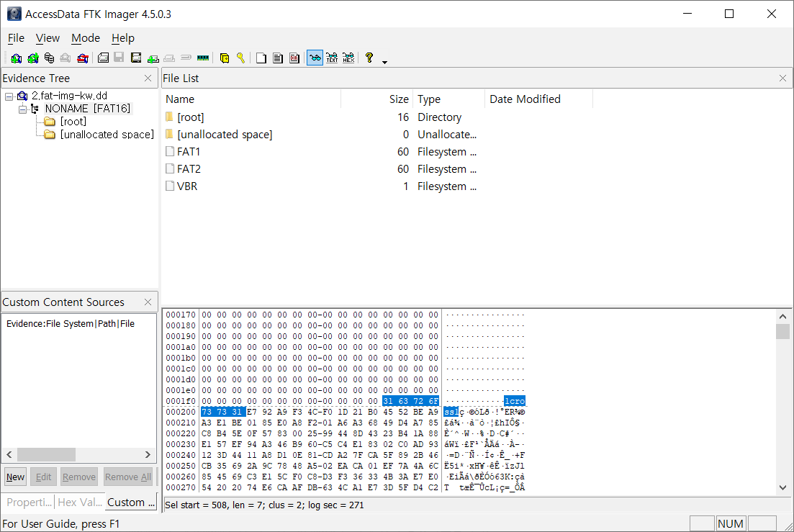Click the disabled Edit button
The width and height of the screenshot is (794, 532).
pos(43,477)
